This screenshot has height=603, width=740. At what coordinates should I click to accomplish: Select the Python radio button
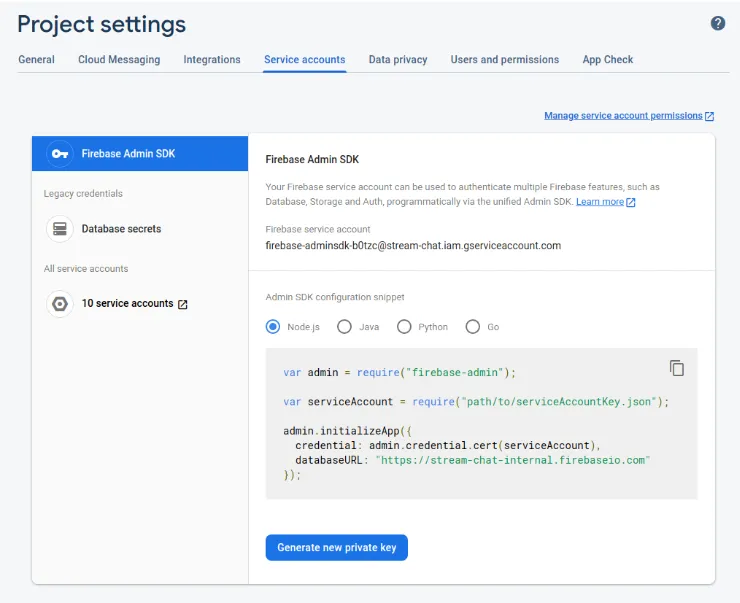(x=404, y=327)
